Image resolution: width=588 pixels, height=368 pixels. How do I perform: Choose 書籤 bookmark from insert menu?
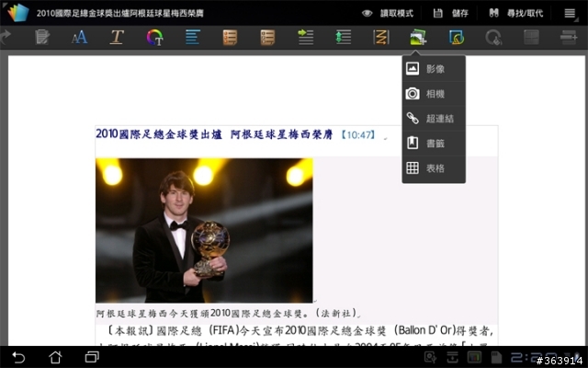(x=434, y=144)
